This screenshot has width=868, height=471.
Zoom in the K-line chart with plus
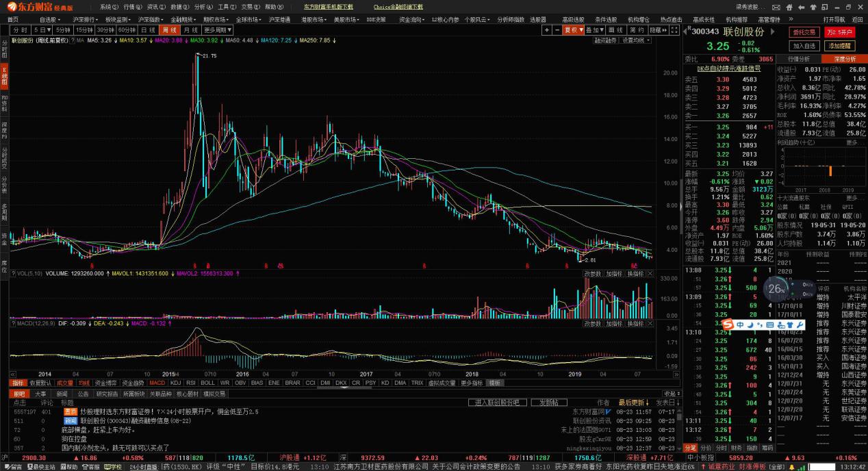pos(547,30)
